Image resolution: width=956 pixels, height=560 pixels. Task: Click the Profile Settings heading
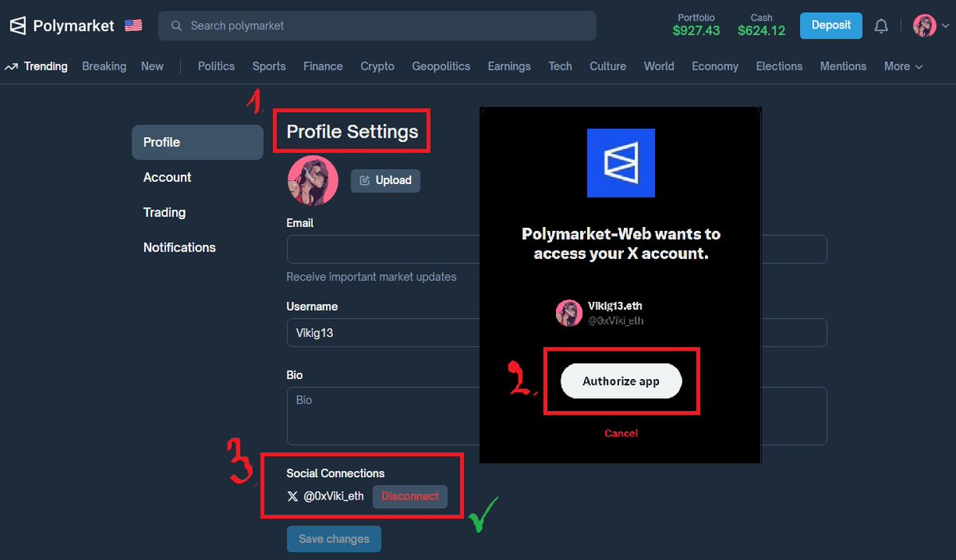tap(352, 131)
